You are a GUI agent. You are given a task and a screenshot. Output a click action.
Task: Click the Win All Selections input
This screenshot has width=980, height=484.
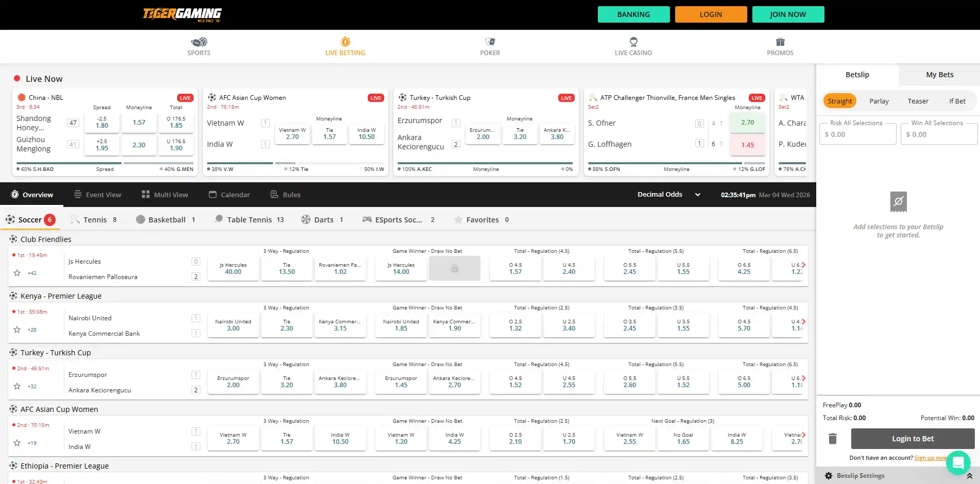click(x=939, y=134)
